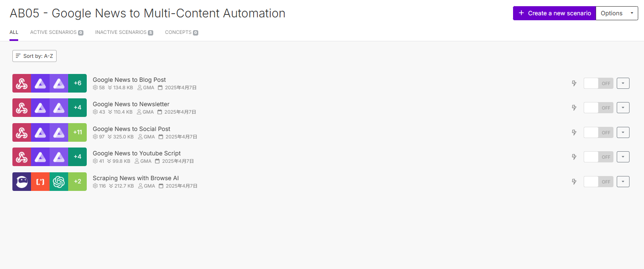This screenshot has width=644, height=269.
Task: Click the Browse AI robot icon
Action: (x=21, y=181)
